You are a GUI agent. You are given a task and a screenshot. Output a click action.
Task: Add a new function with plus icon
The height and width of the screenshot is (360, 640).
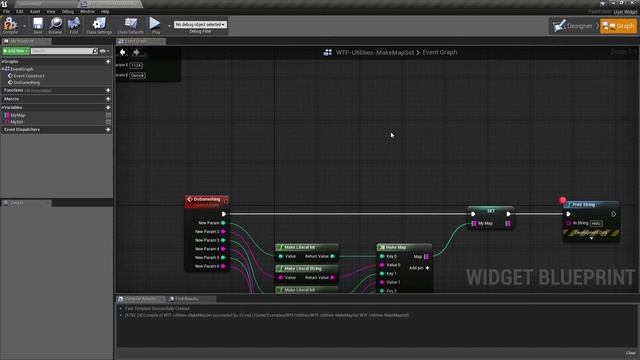(108, 90)
